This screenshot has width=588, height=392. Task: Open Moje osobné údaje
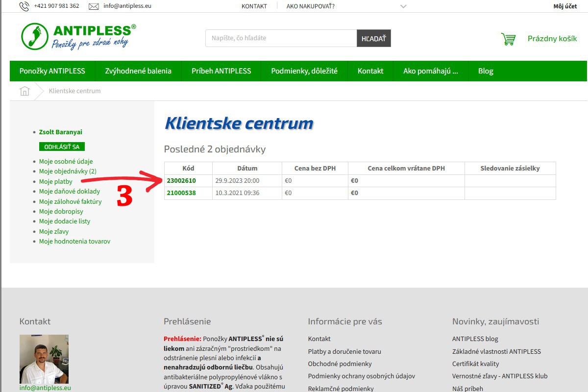(66, 161)
